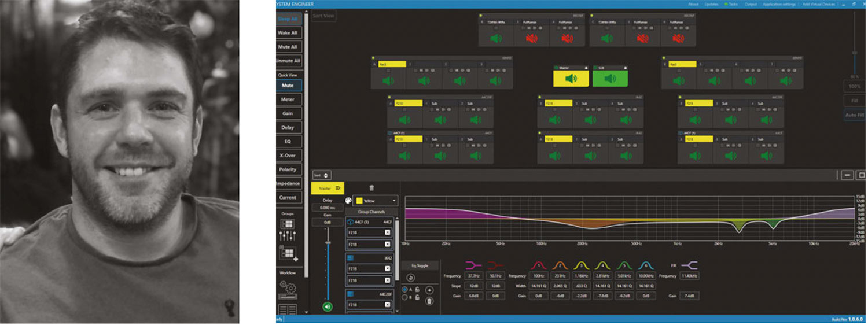
Task: Toggle the green mute speaker under Gain fader
Action: tap(328, 306)
